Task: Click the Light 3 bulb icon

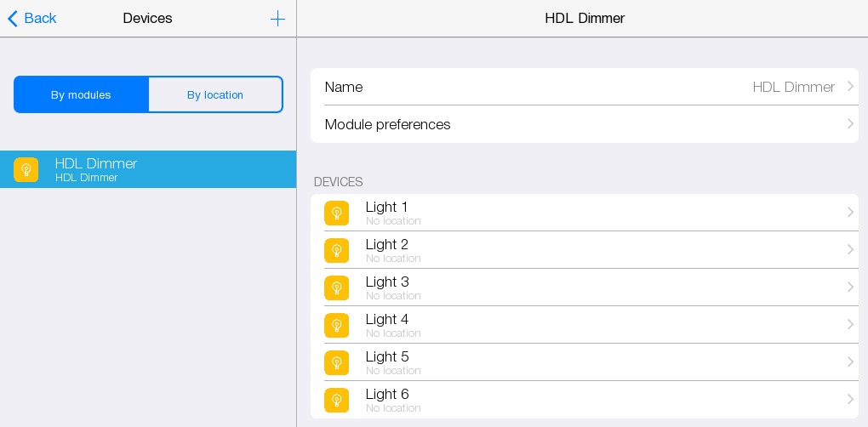Action: coord(336,288)
